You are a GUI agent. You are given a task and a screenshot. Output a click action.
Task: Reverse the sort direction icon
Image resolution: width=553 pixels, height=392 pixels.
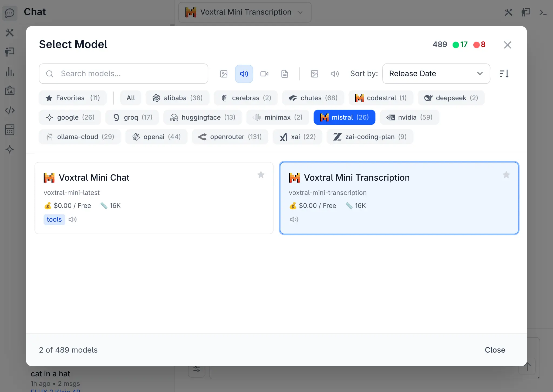coord(504,74)
